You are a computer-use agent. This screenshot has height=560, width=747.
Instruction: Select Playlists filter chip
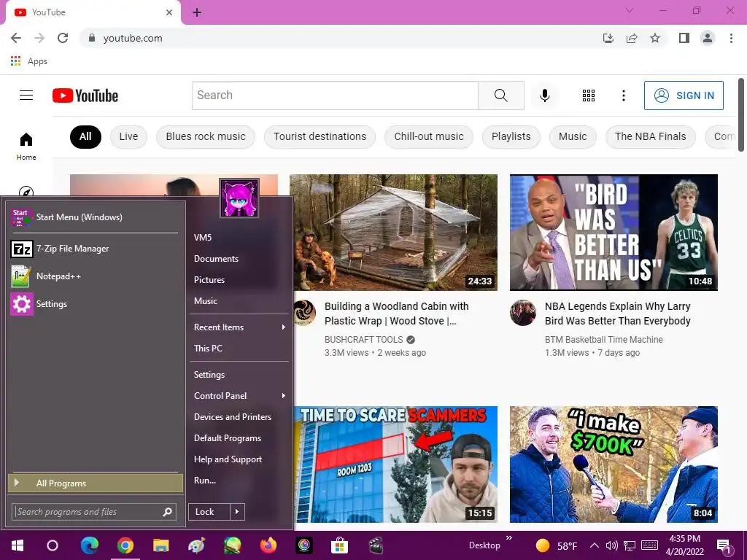coord(511,136)
